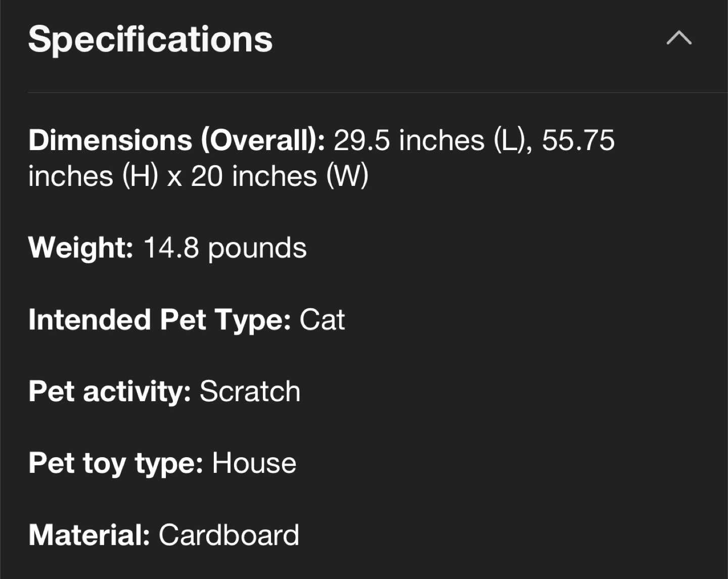The width and height of the screenshot is (728, 579).
Task: Select the Pet toy type label
Action: (x=115, y=463)
